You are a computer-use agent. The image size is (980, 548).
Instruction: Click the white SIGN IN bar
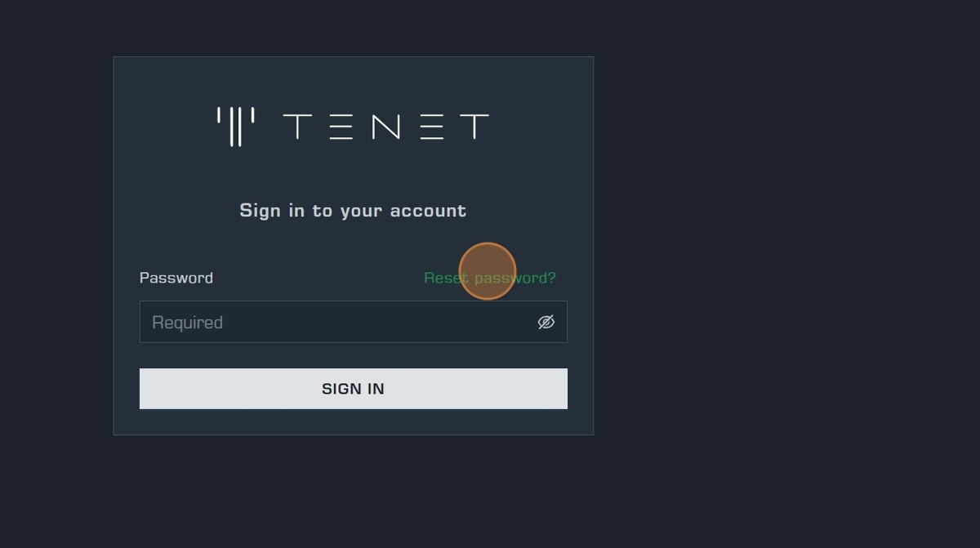353,389
